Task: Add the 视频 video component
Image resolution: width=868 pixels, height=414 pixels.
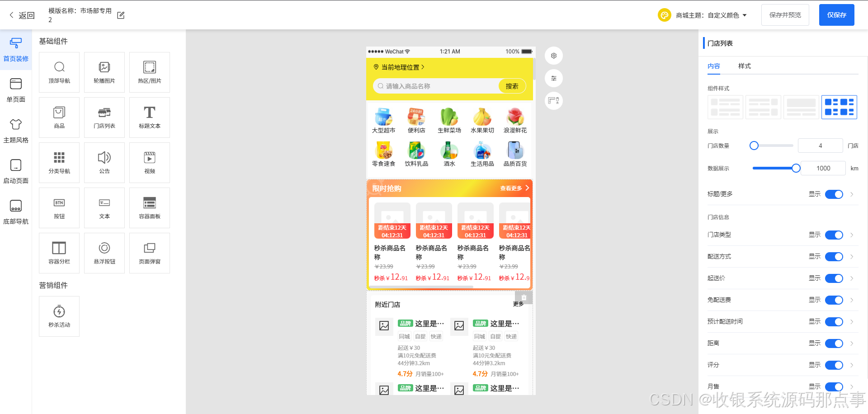Action: [150, 163]
